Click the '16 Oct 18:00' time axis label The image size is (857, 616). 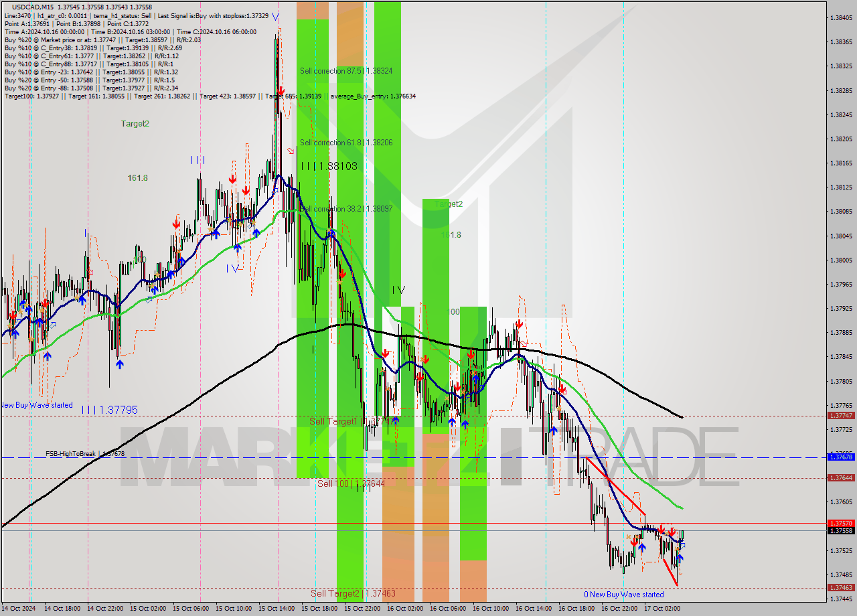(x=578, y=609)
